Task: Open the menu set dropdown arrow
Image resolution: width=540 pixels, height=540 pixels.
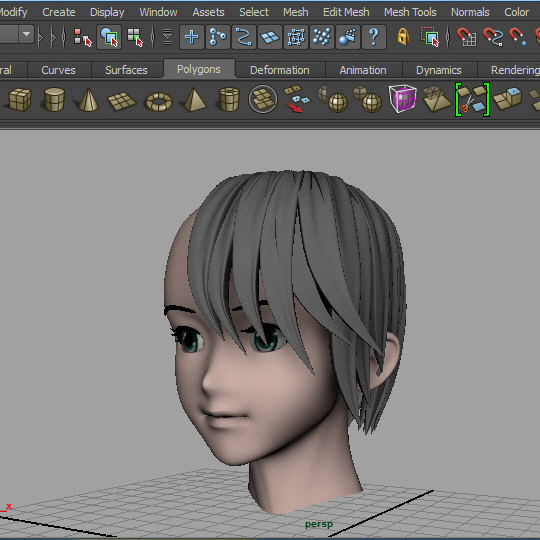Action: pyautogui.click(x=27, y=34)
